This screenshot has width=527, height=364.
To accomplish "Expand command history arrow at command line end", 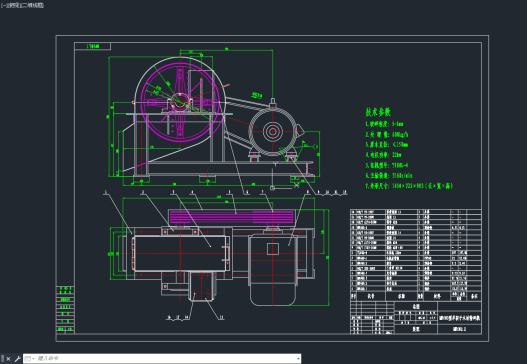I will pyautogui.click(x=298, y=359).
